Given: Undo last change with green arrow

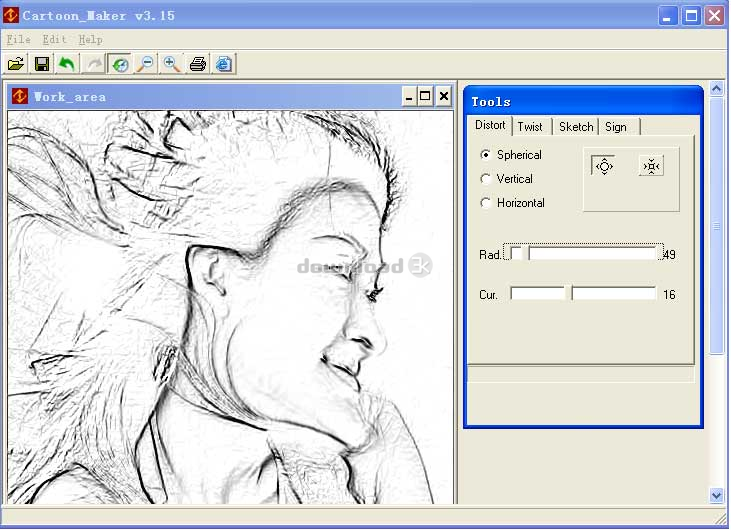Looking at the screenshot, I should tap(68, 64).
